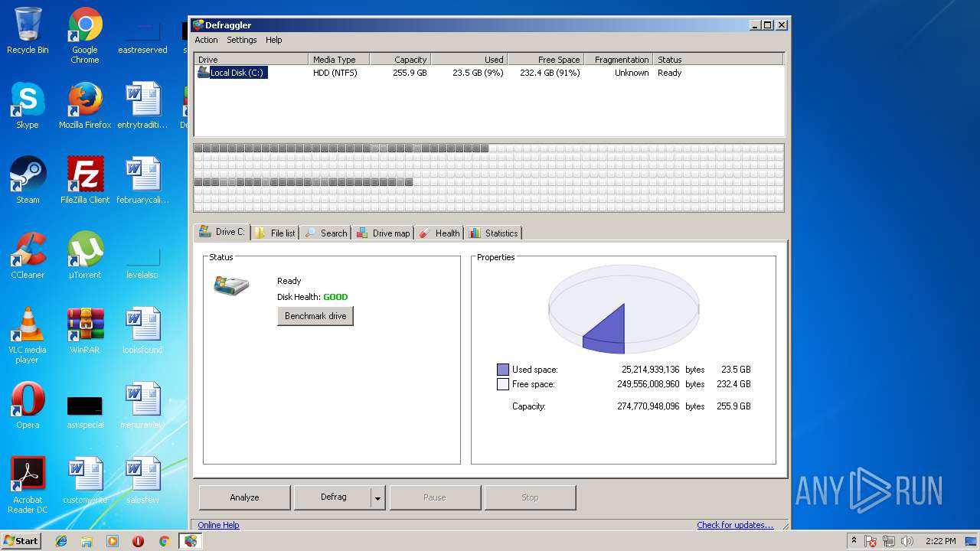Click the Start button
This screenshot has height=551, width=980.
point(21,541)
